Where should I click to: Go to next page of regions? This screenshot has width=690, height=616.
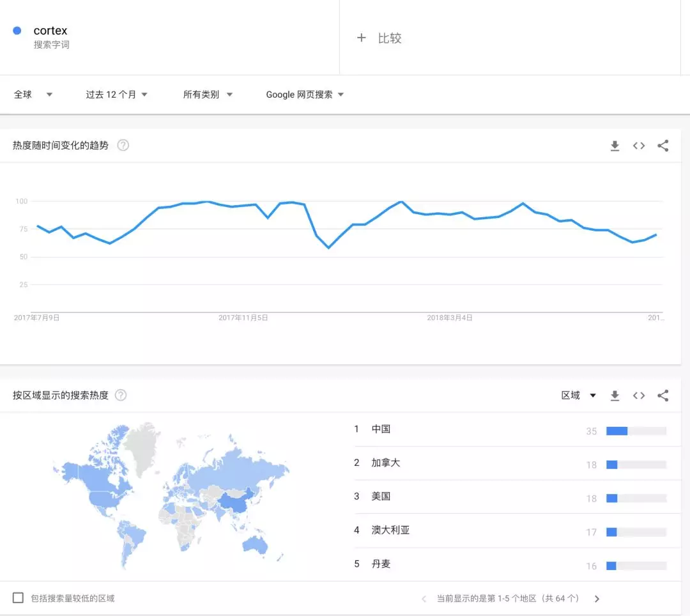point(597,599)
